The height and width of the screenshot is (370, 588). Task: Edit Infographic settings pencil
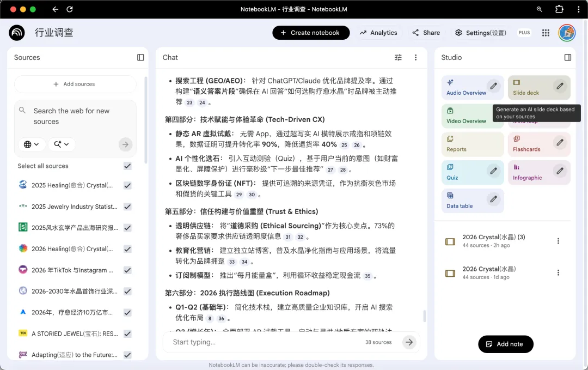pos(560,171)
